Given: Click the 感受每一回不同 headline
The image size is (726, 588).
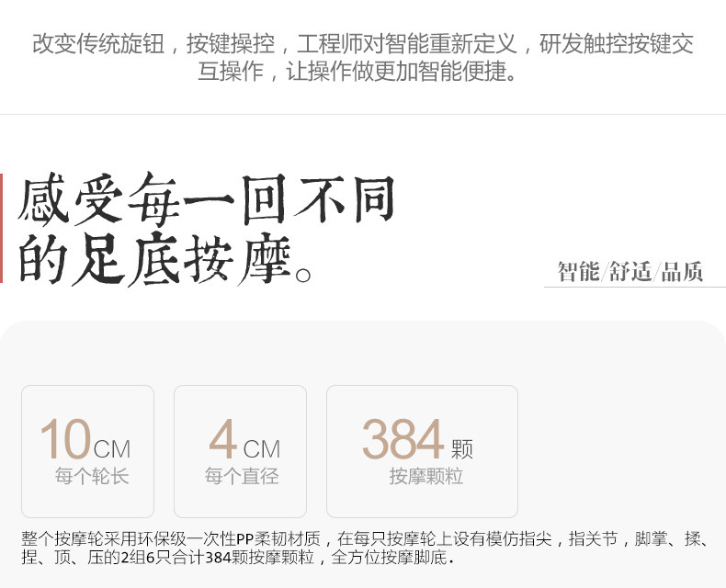Looking at the screenshot, I should (206, 199).
